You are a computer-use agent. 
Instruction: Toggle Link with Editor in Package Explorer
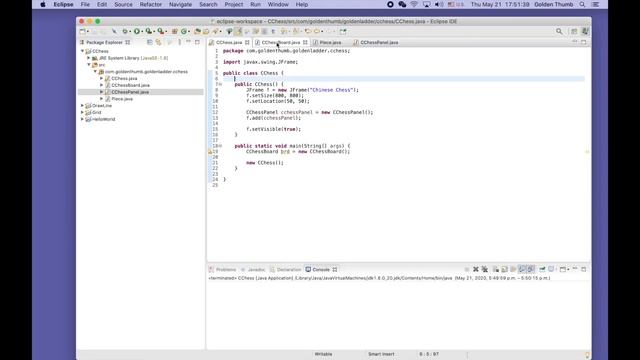158,42
